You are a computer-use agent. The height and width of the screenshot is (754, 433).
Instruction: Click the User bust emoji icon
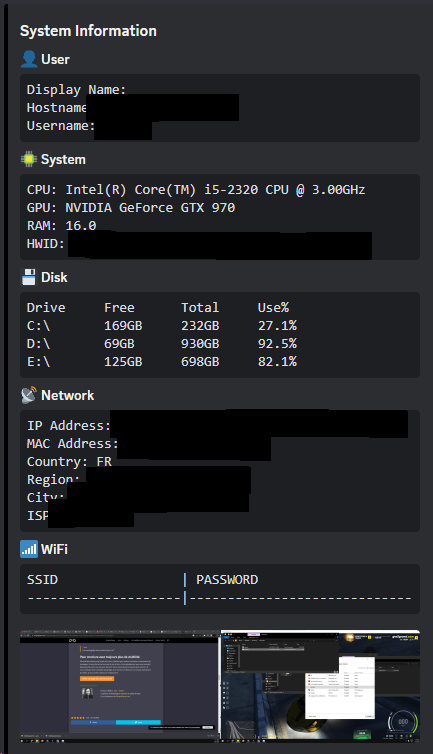coord(29,59)
